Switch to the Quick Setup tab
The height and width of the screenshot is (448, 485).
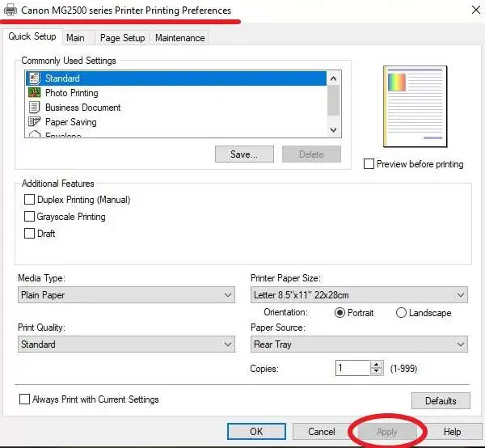tap(32, 36)
